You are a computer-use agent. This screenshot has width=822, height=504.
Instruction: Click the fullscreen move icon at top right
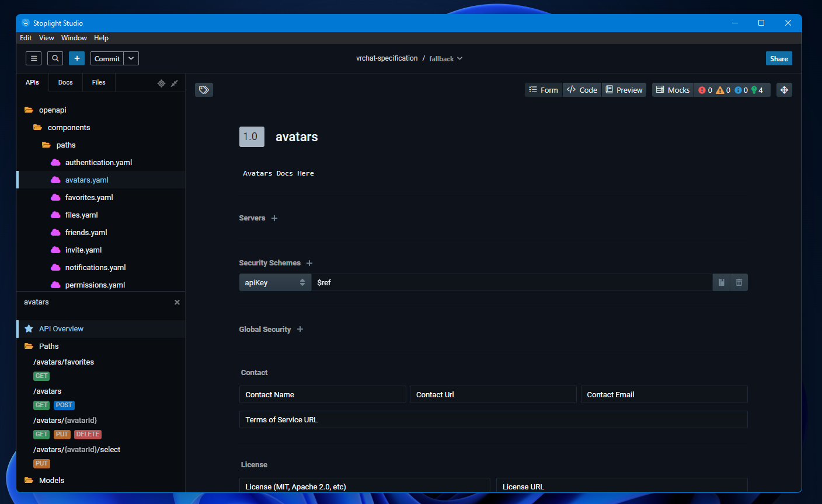pyautogui.click(x=784, y=90)
